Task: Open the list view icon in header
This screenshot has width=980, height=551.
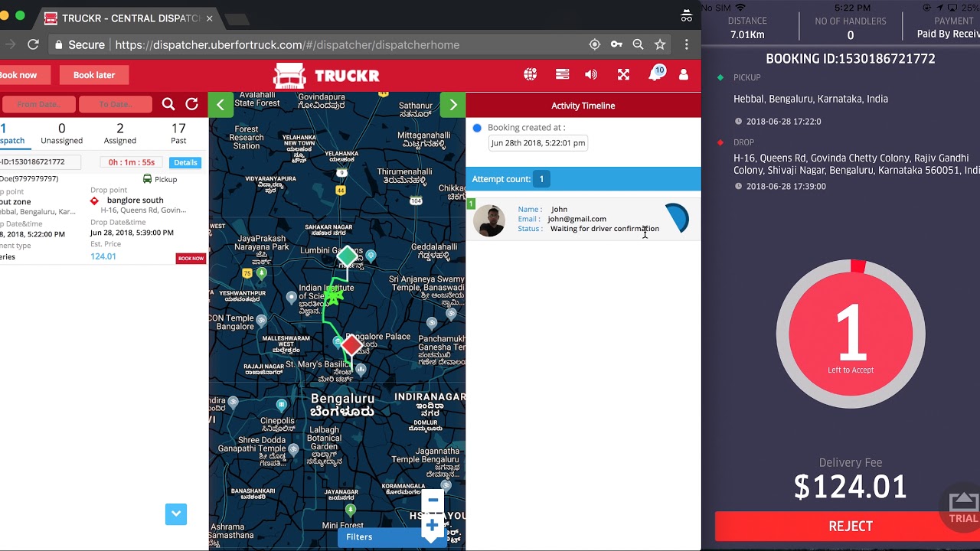Action: (x=562, y=74)
